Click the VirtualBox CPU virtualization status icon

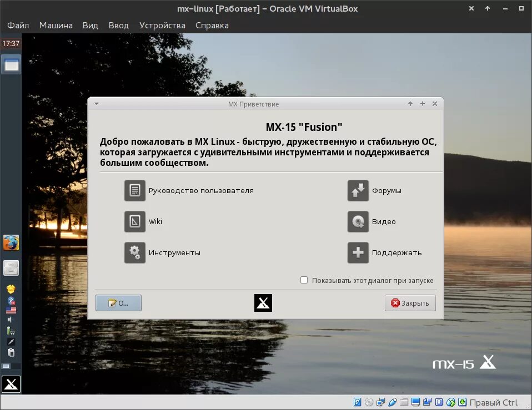coord(439,402)
